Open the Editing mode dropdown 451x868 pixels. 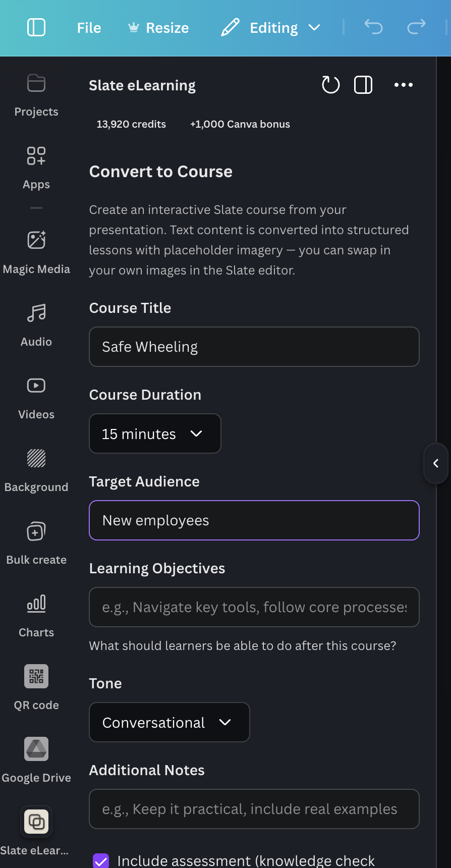271,28
